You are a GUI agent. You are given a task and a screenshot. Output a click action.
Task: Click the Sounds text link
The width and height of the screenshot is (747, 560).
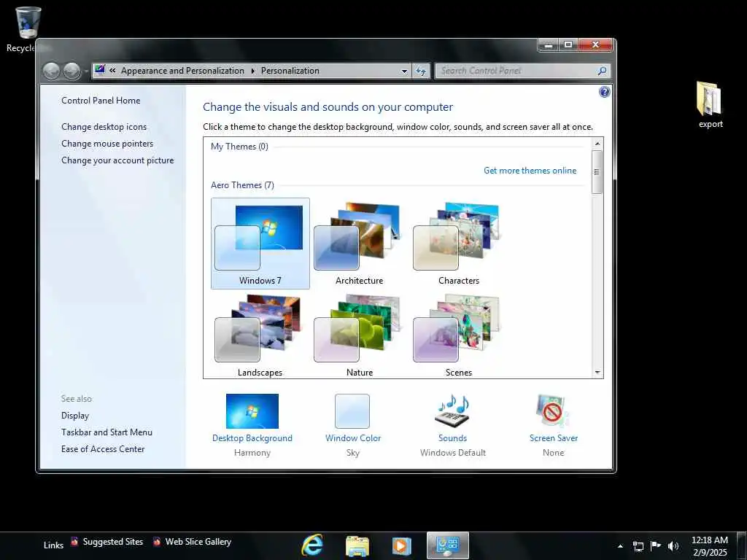pyautogui.click(x=452, y=438)
